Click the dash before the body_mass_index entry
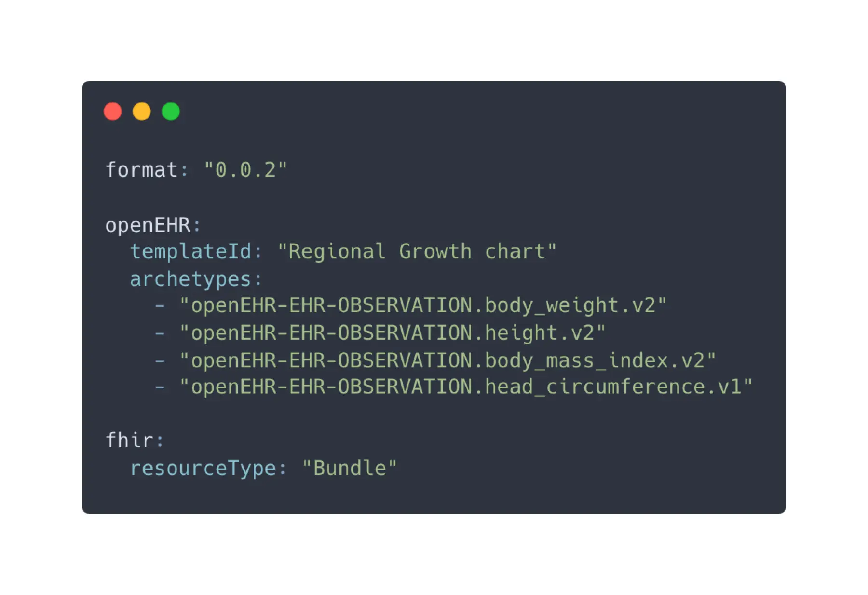The width and height of the screenshot is (868, 595). pyautogui.click(x=160, y=360)
